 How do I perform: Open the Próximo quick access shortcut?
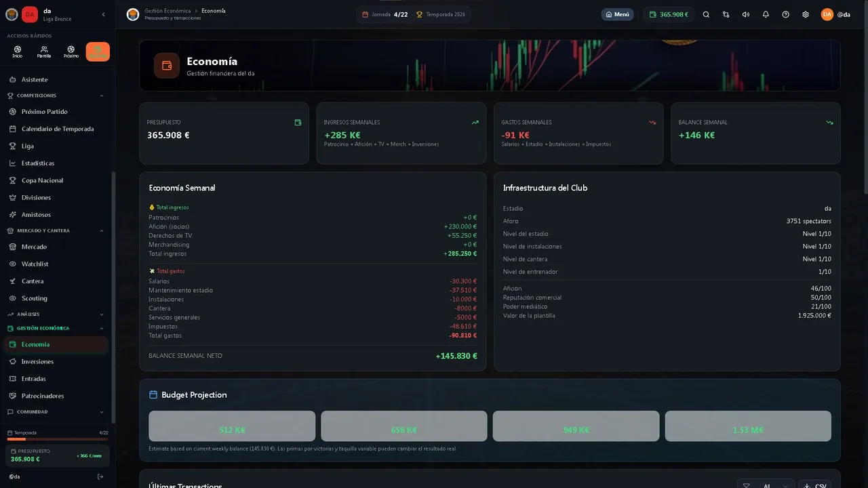pos(71,52)
